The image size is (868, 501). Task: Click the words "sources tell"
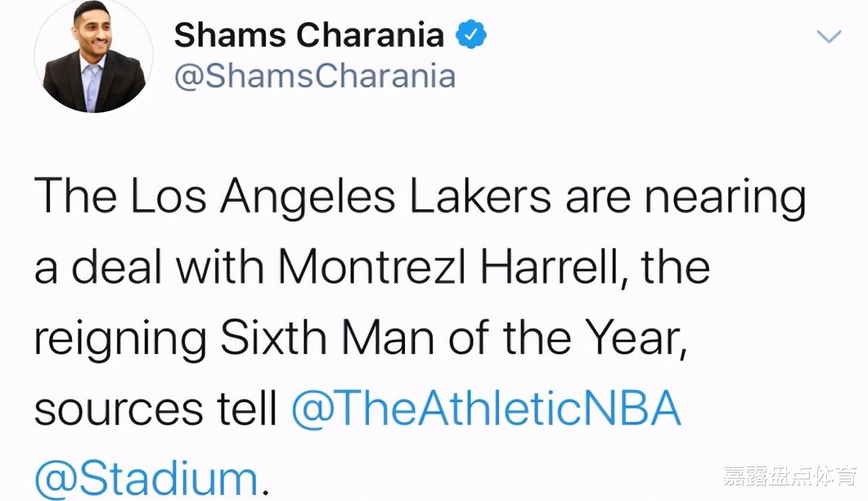(x=156, y=409)
